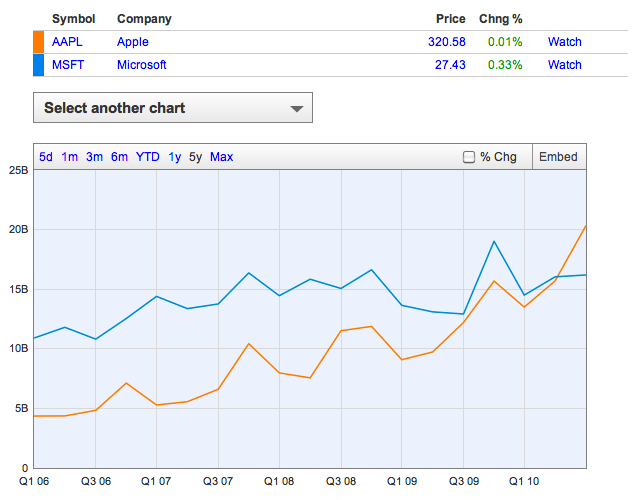Viewport: 640px width, 500px height.
Task: Click the Embed button
Action: (559, 157)
